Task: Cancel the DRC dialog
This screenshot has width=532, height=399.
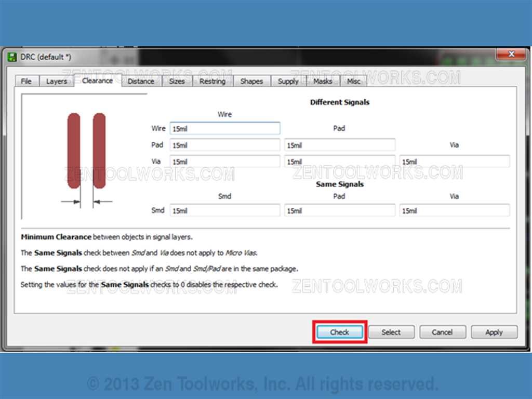Action: click(443, 332)
